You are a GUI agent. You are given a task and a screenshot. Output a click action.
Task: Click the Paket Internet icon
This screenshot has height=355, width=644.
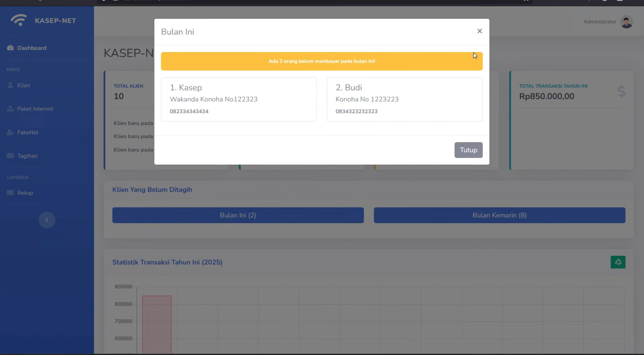tap(10, 109)
